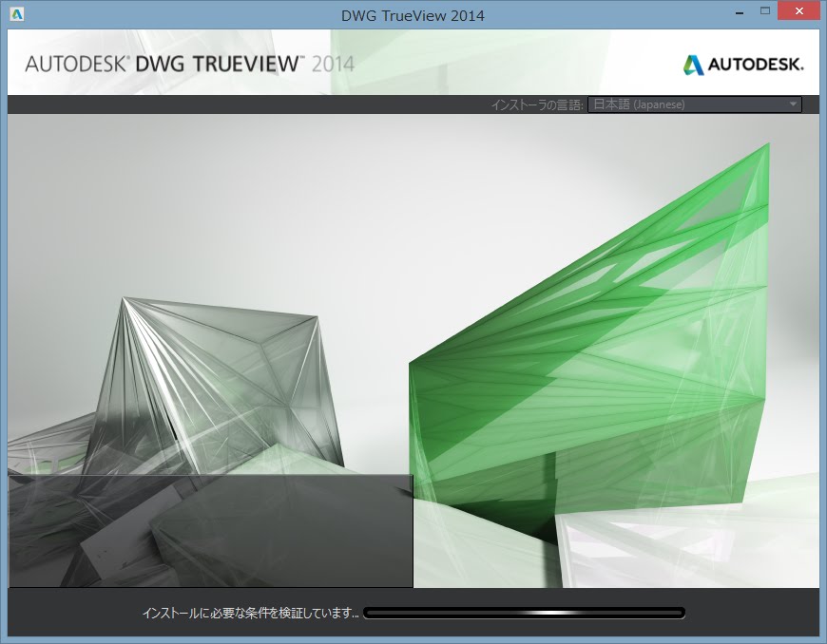Click the DWG TrueView 2014 window title text
Screen dimensions: 827x644
pos(413,15)
